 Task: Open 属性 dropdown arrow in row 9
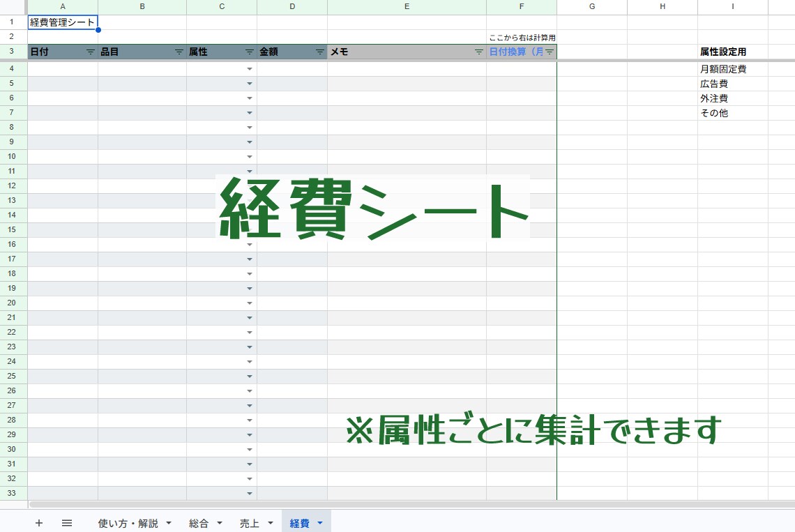coord(250,142)
